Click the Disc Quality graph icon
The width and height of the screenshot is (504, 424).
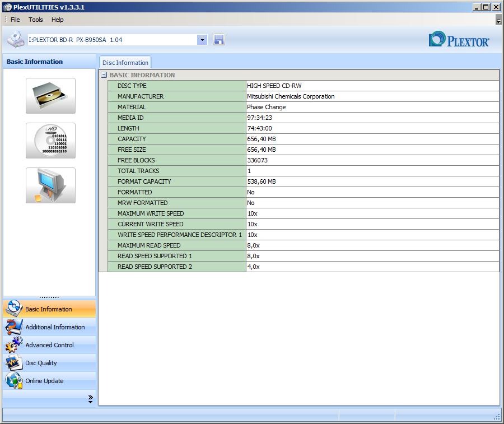pos(13,362)
